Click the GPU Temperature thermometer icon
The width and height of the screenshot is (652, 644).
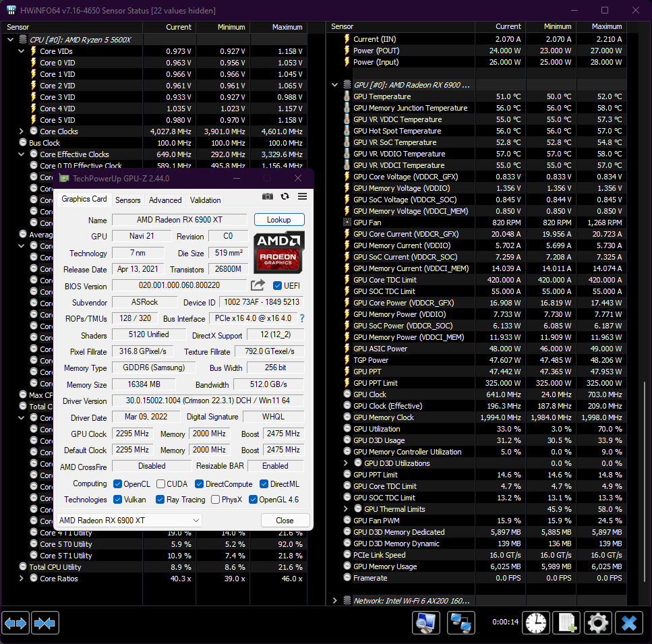[347, 96]
